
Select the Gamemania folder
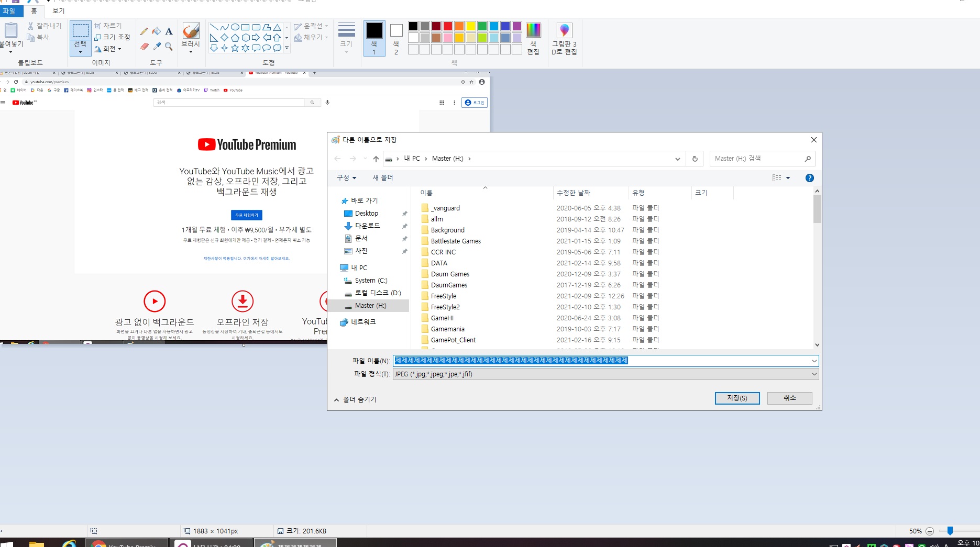[x=448, y=329]
